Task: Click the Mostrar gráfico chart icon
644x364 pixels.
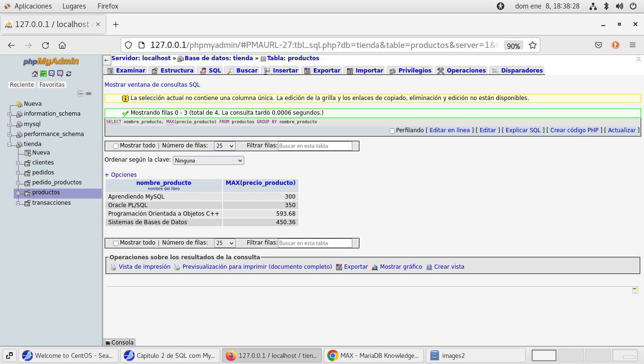Action: pyautogui.click(x=375, y=267)
